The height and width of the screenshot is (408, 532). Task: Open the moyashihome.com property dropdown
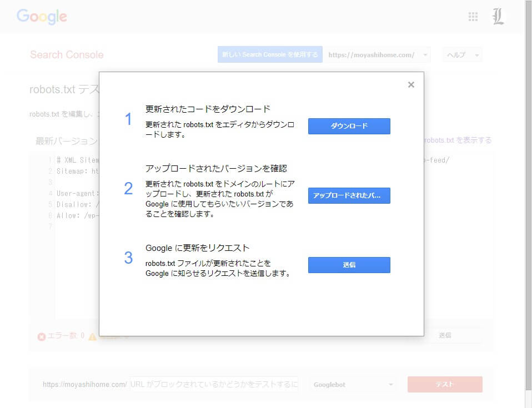[x=377, y=54]
